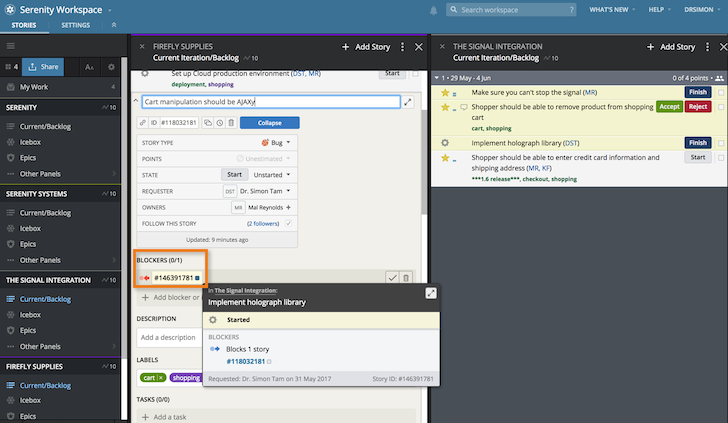Open the sidebar gear settings icon

(112, 67)
